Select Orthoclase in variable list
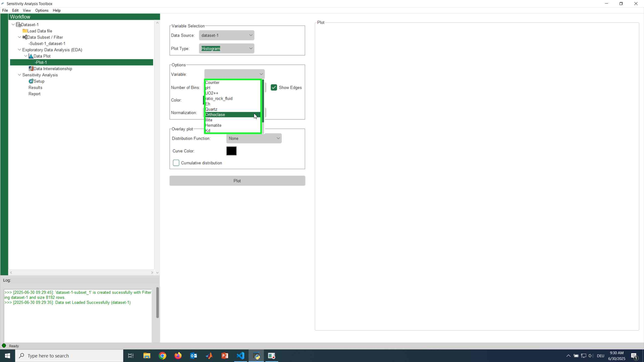This screenshot has width=644, height=362. 233,115
